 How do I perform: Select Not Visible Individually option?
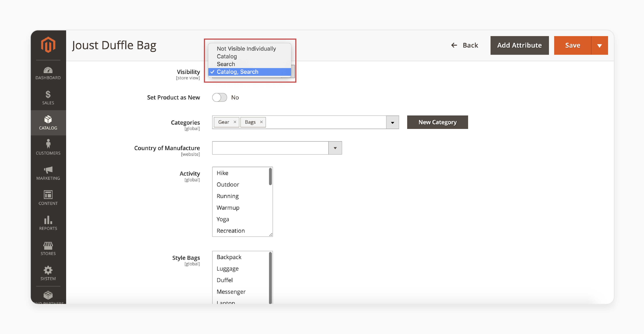pos(246,48)
